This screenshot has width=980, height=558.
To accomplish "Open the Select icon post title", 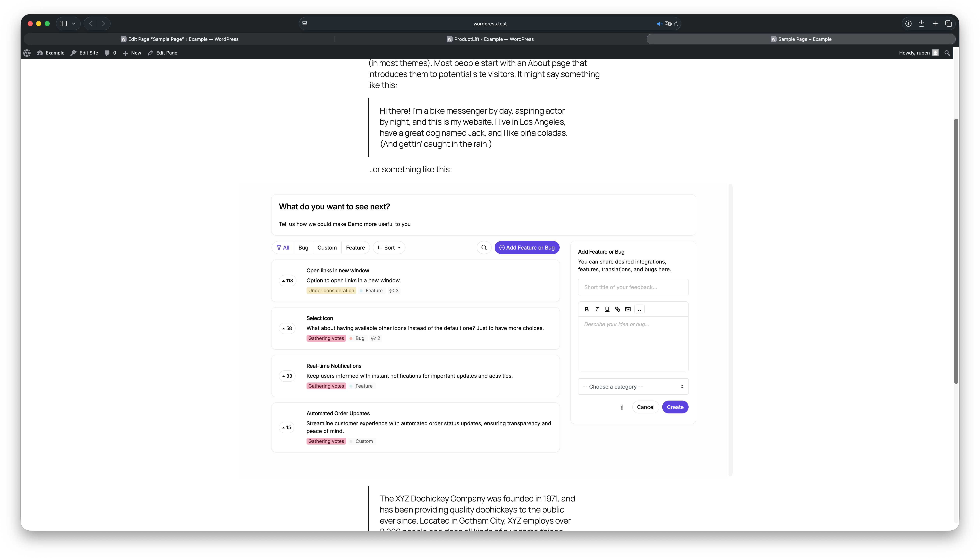I will point(320,318).
